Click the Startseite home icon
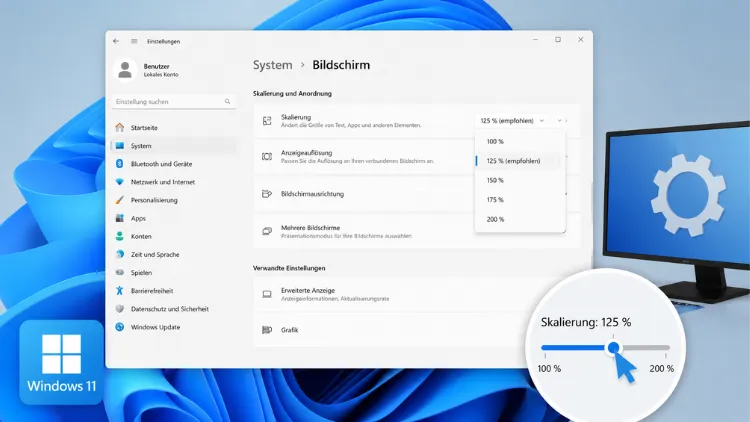 (x=120, y=127)
